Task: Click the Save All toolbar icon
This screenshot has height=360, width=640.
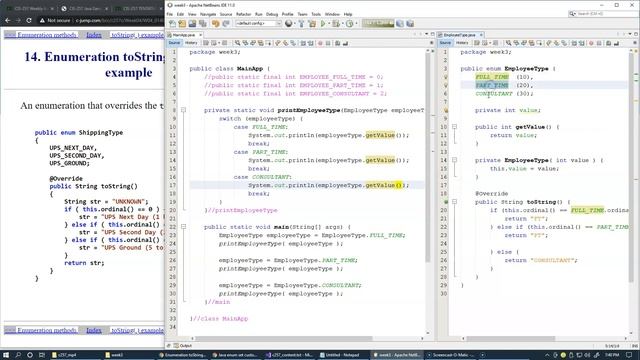Action: coord(202,24)
